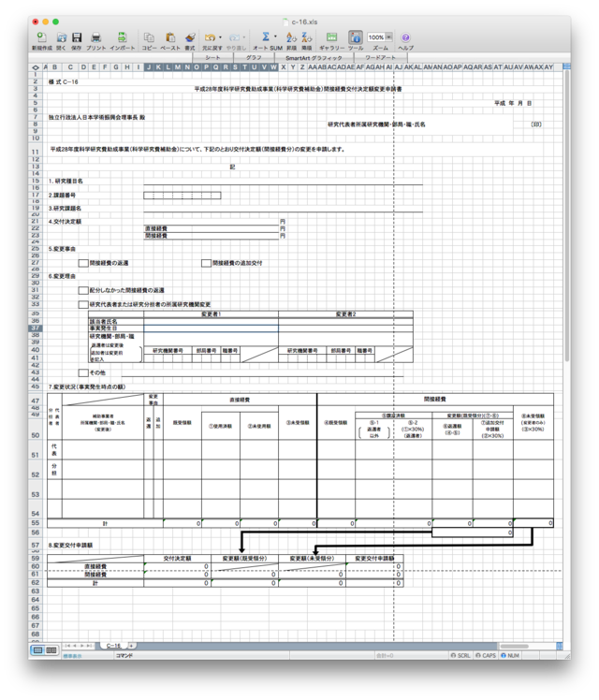Open the Redo history dropdown arrow

(243, 37)
